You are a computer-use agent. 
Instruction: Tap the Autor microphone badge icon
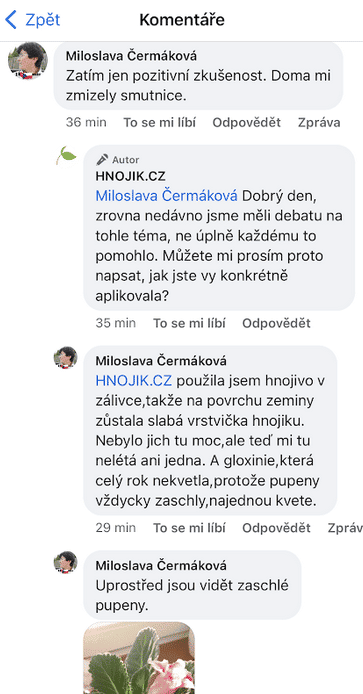pyautogui.click(x=102, y=159)
